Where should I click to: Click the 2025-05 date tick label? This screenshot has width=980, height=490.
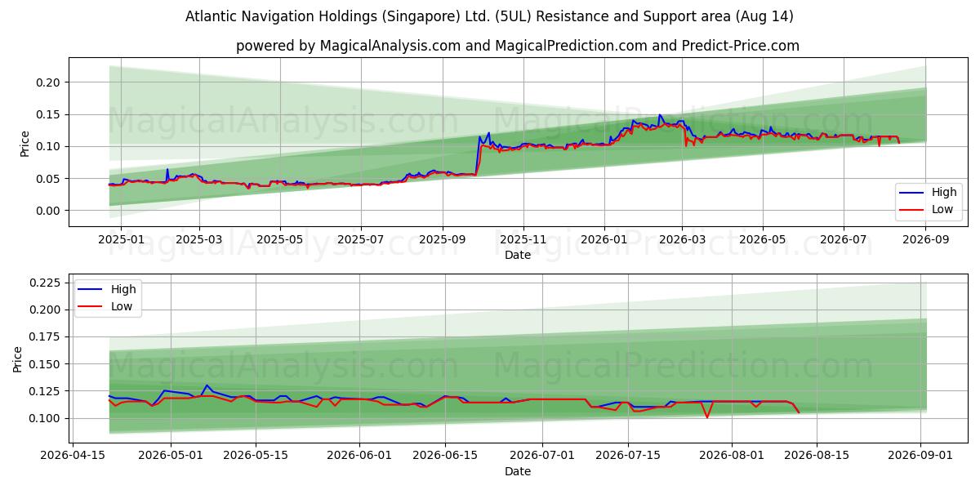(280, 240)
